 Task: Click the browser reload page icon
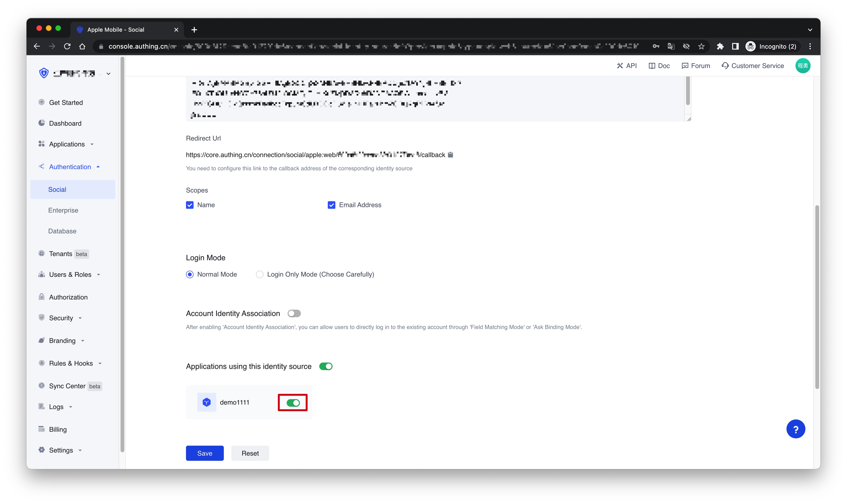click(x=67, y=47)
